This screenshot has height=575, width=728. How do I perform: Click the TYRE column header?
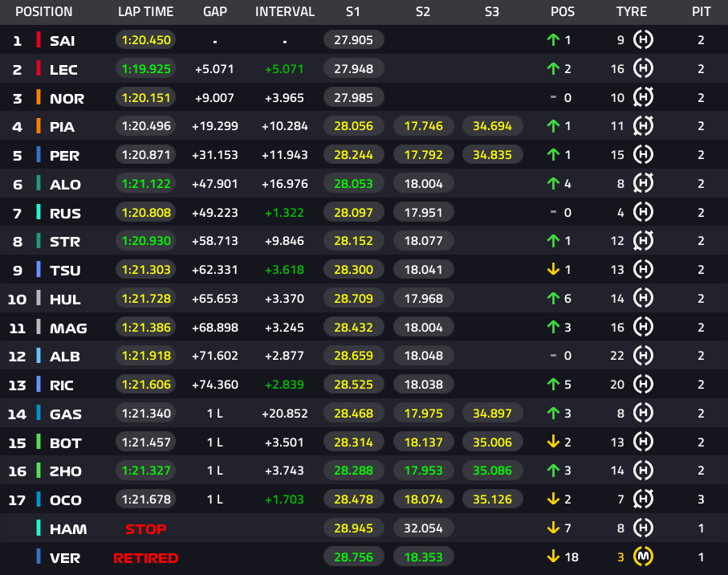click(x=632, y=11)
